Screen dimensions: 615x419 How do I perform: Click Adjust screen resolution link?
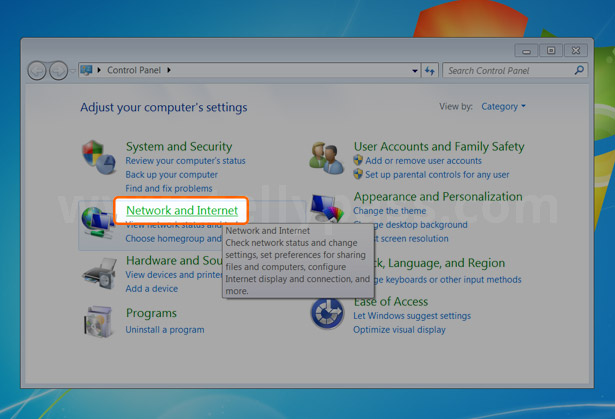411,239
